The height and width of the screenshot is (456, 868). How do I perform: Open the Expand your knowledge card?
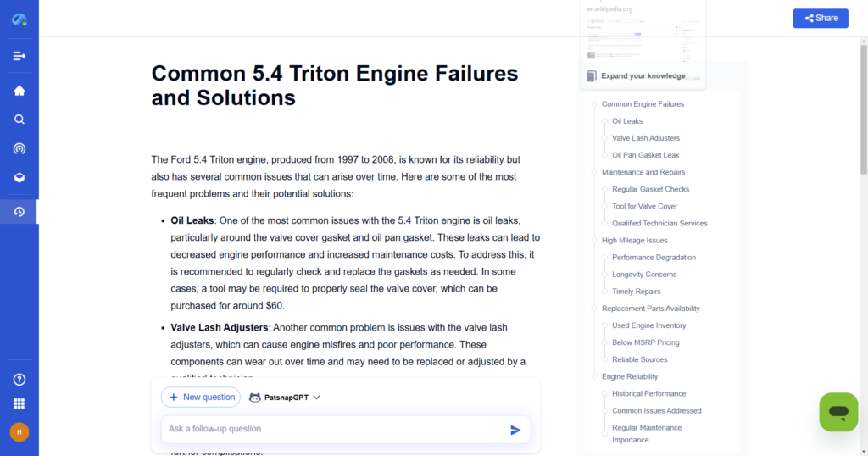pyautogui.click(x=642, y=75)
